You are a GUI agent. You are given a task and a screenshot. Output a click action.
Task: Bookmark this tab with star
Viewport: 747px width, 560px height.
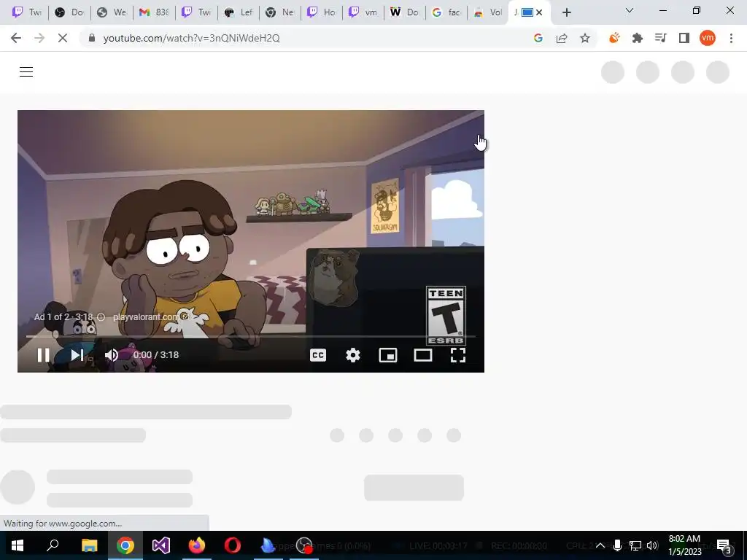click(x=585, y=38)
